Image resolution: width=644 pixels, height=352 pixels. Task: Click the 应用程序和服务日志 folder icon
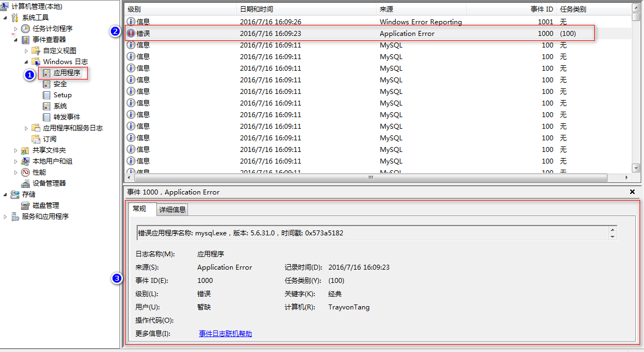coord(36,128)
